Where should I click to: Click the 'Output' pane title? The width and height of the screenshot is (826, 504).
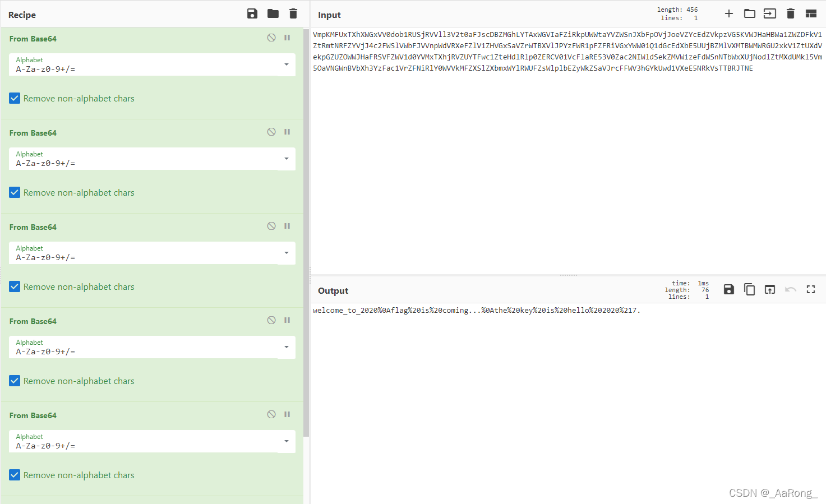(333, 291)
